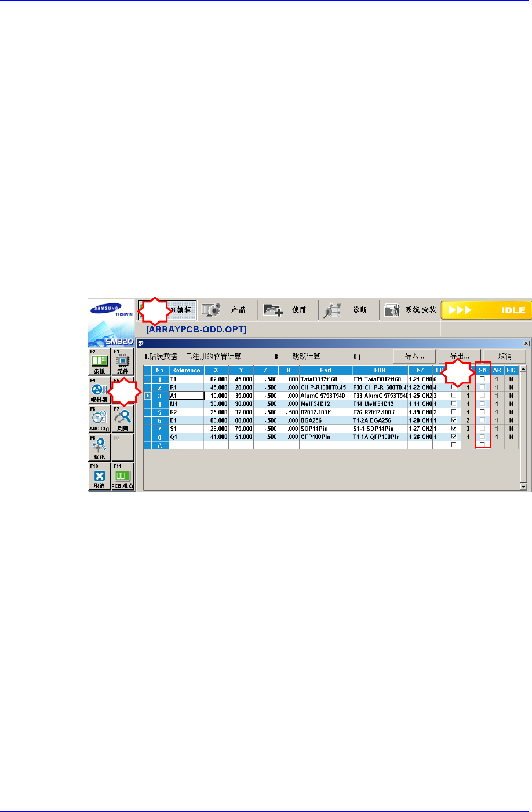The height and width of the screenshot is (812, 532).
Task: Tick the SK checkbox for row R2
Action: click(482, 412)
